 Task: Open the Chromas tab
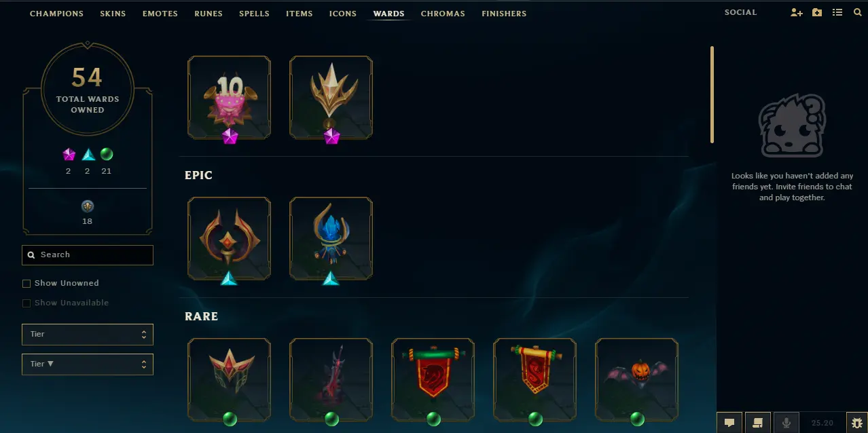(x=443, y=14)
